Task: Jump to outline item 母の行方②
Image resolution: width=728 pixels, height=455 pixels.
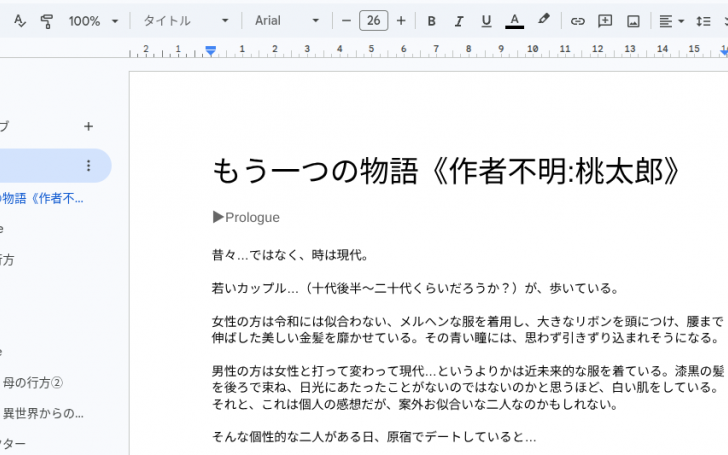Action: click(32, 383)
